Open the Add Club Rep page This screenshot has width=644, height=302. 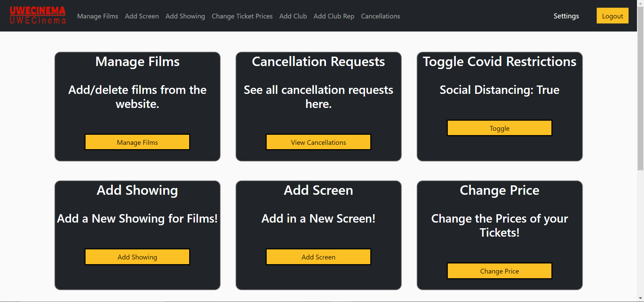pos(334,16)
